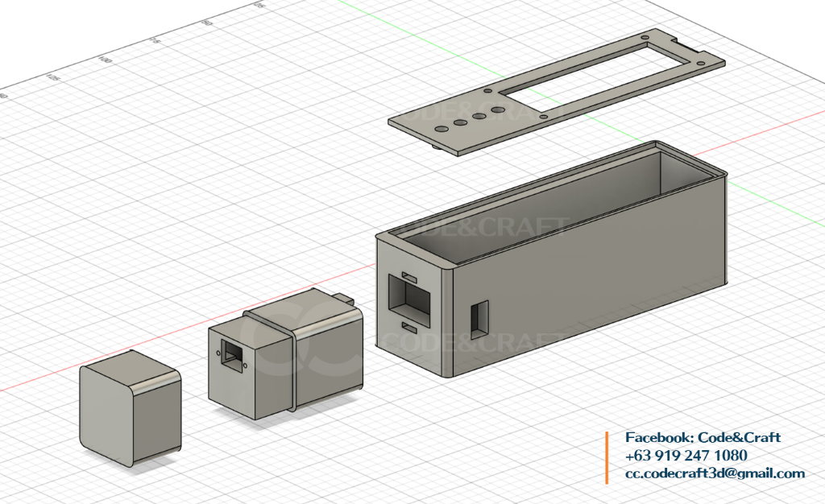825x504 pixels.
Task: Select the small rounded end cap model
Action: point(131,408)
